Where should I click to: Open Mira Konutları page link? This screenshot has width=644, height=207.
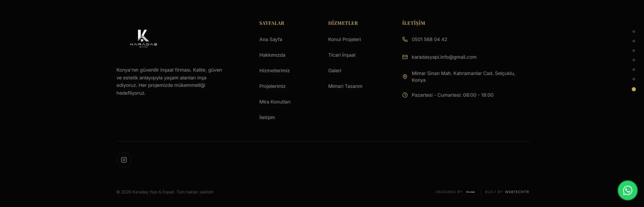click(x=275, y=102)
